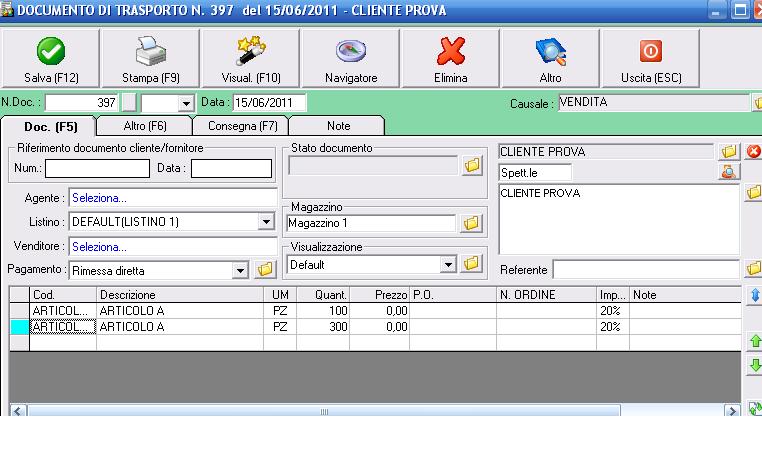Select the row with quantity 100
Image resolution: width=762 pixels, height=450 pixels.
[376, 311]
